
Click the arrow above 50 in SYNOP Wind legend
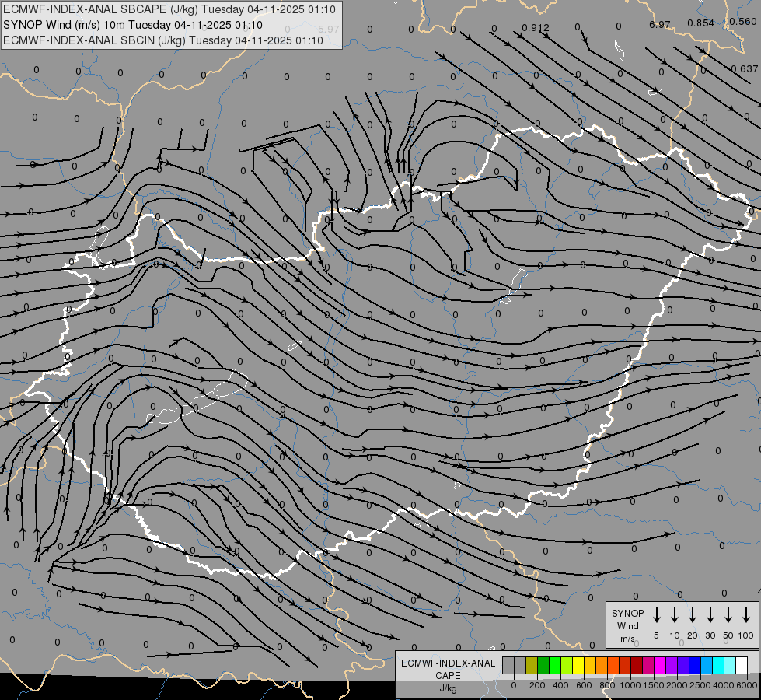click(728, 615)
